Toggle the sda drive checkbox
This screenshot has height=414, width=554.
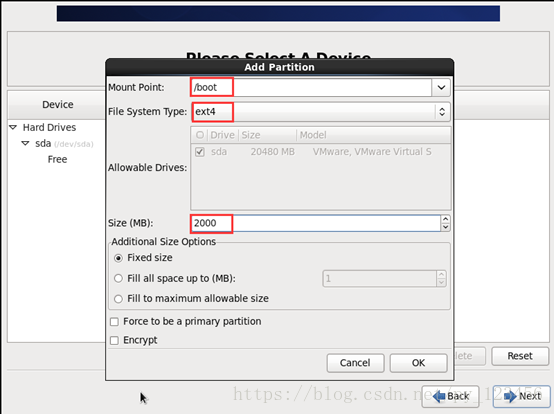pyautogui.click(x=200, y=152)
